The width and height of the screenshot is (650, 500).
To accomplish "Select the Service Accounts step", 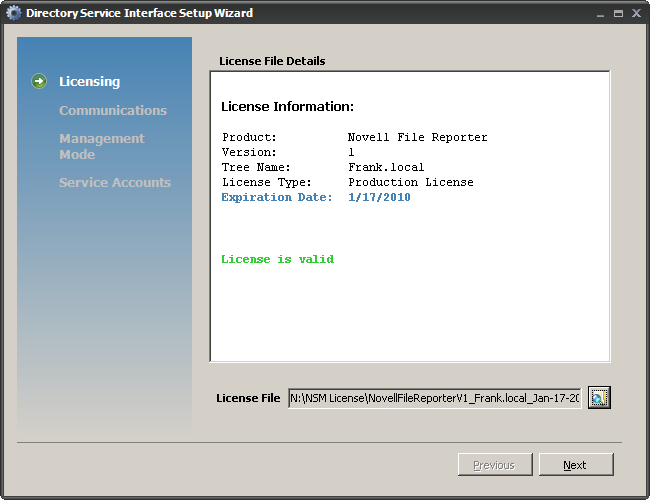I will point(115,182).
